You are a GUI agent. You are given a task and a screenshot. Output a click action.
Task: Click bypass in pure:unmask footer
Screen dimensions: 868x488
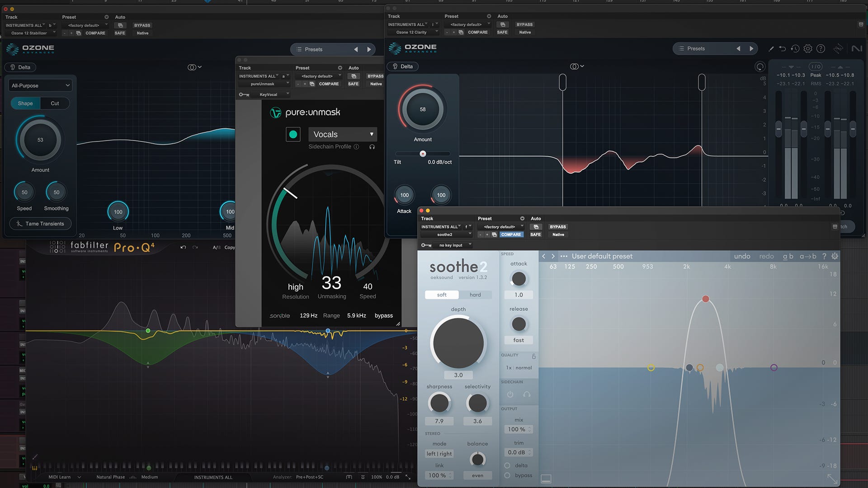383,315
